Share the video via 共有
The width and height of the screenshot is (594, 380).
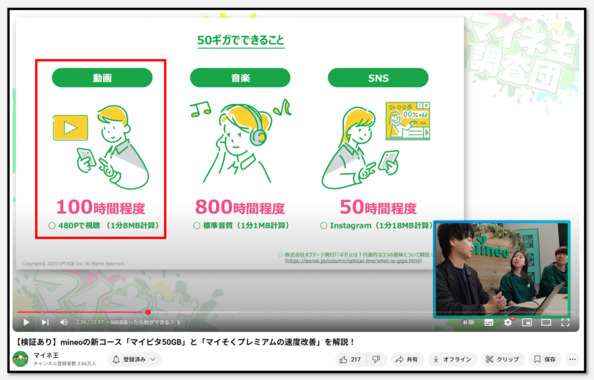coord(406,360)
